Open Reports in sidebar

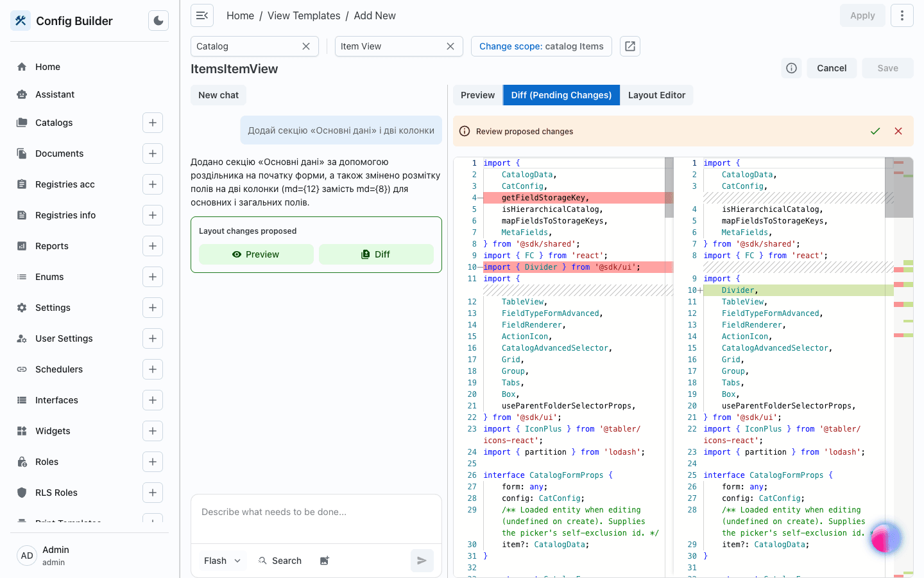click(x=52, y=246)
